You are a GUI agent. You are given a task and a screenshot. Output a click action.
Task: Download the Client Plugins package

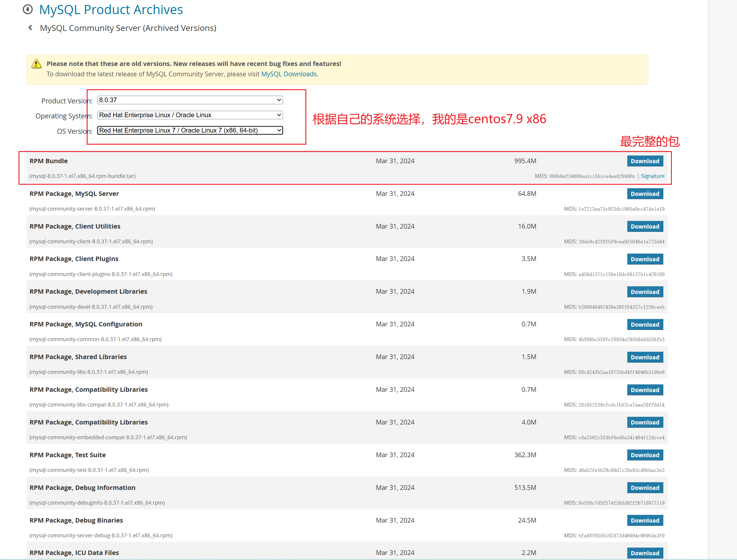[645, 259]
